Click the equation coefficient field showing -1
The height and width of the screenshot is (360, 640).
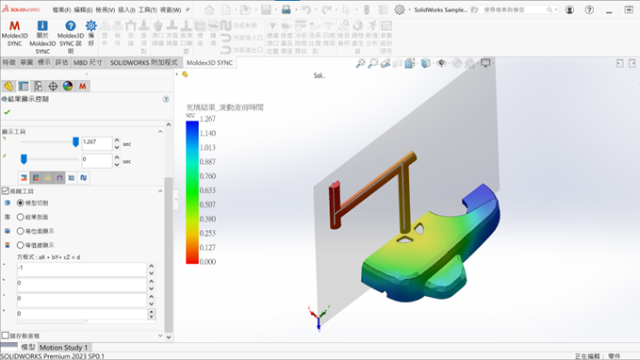point(82,268)
